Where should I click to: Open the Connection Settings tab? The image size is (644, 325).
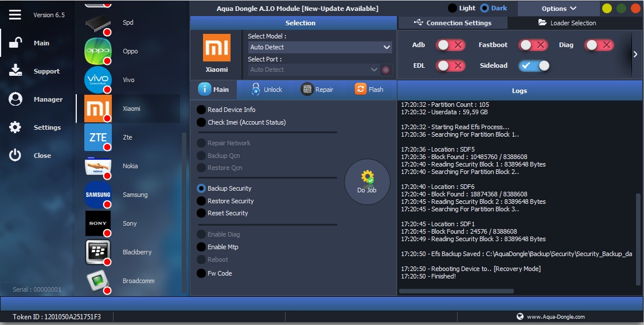coord(452,22)
